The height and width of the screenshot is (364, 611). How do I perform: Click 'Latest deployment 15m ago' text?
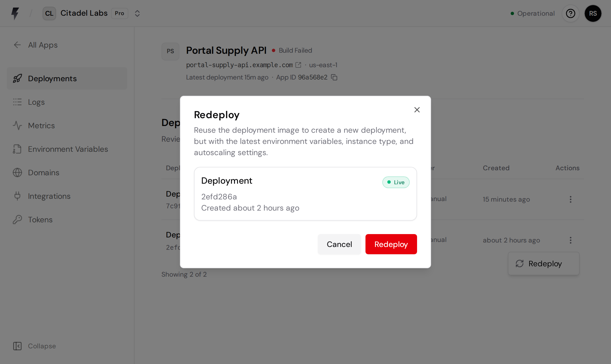227,77
